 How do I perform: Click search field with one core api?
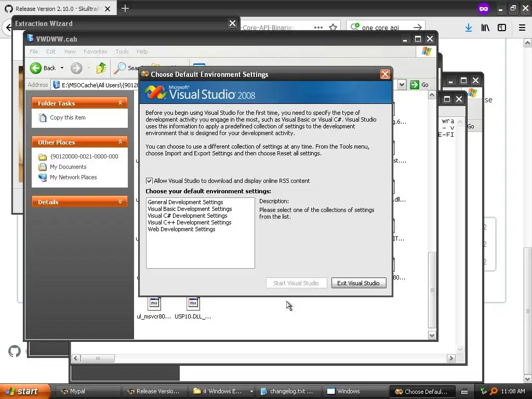(385, 28)
